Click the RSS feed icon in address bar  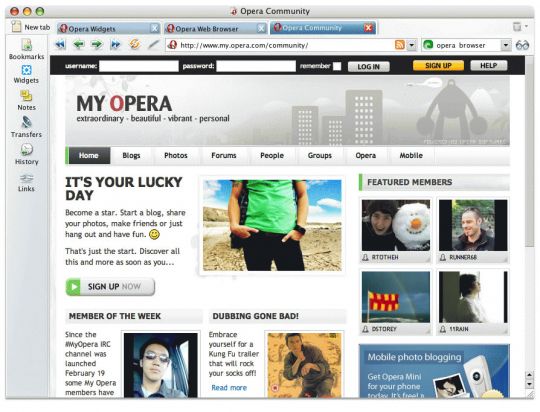[x=400, y=45]
